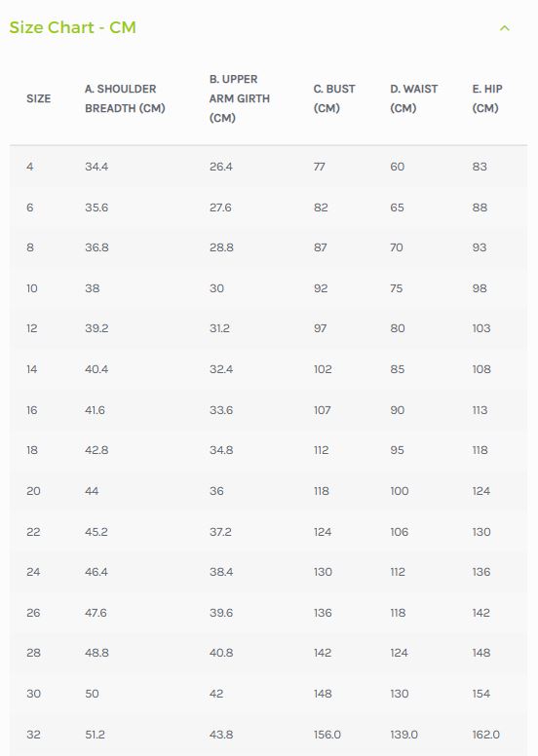
Task: Select shoulder breadth value 35.6
Action: coord(96,208)
